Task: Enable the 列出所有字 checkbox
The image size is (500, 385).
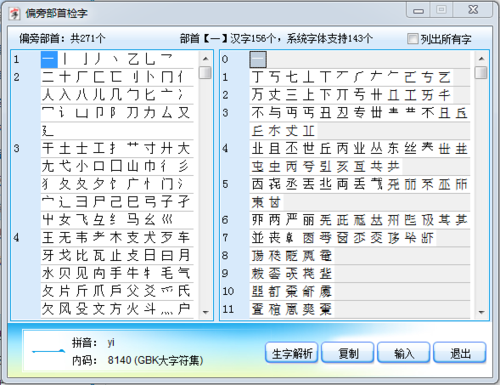Action: click(413, 39)
